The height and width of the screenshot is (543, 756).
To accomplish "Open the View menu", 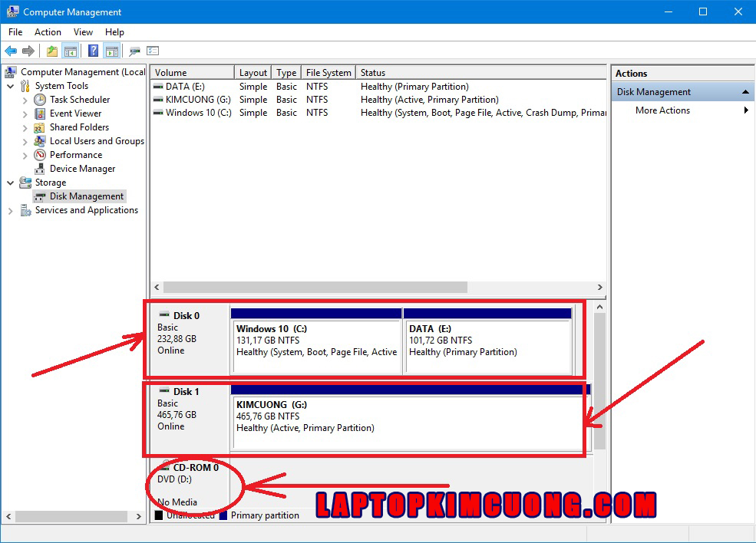I will (83, 32).
